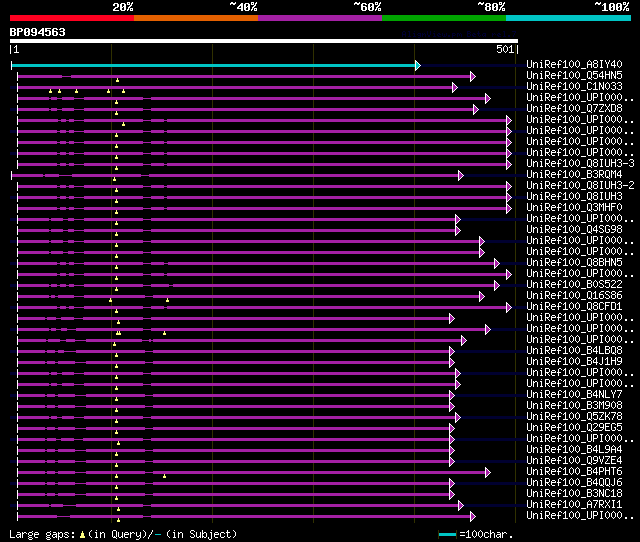Open hit UniRef100_Q54HN5
The height and width of the screenshot is (542, 640).
(574, 75)
